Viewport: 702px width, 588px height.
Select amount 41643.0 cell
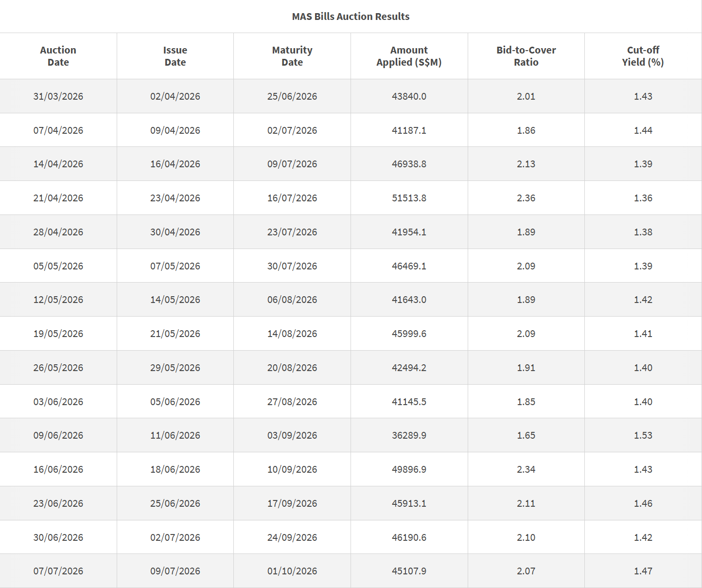(409, 300)
